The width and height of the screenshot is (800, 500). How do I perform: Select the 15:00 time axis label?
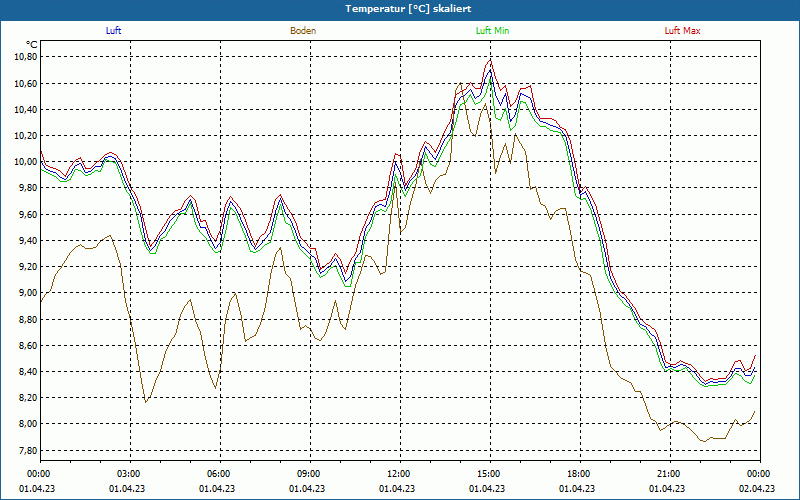point(488,474)
